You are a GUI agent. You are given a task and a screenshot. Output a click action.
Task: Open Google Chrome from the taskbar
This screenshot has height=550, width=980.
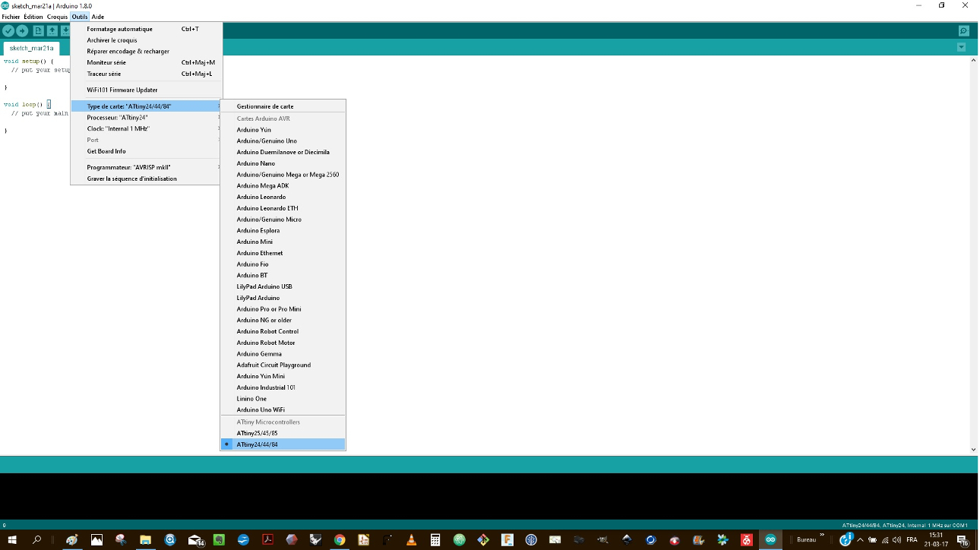pos(340,539)
